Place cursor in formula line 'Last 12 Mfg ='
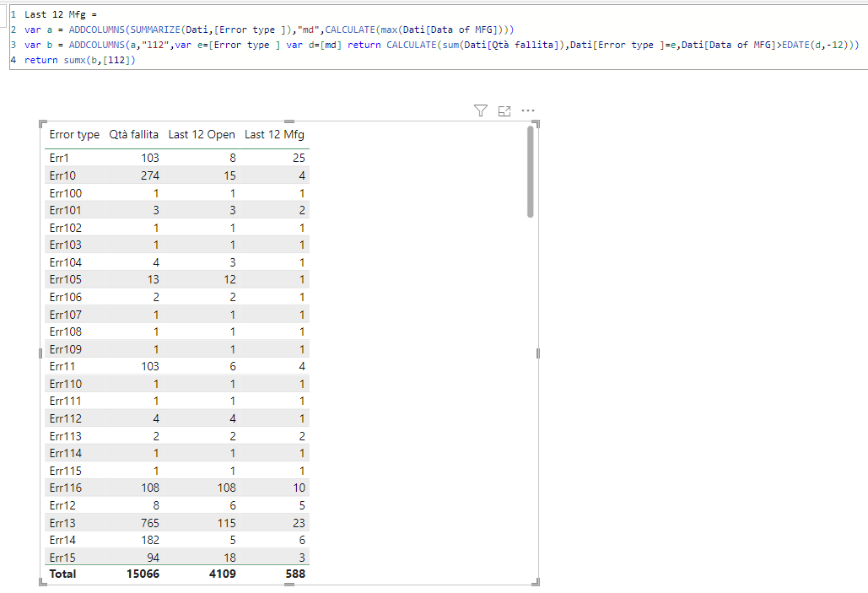This screenshot has height=593, width=868. pos(61,14)
